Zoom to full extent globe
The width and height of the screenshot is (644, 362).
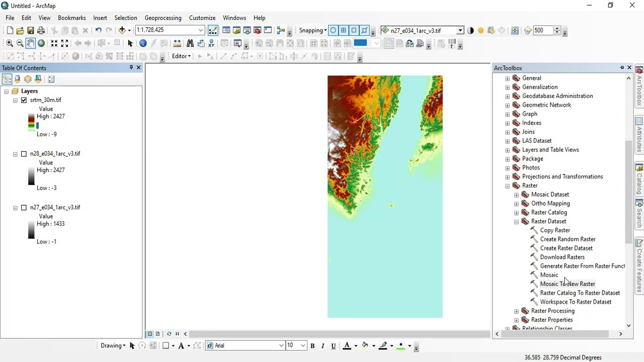pos(41,43)
